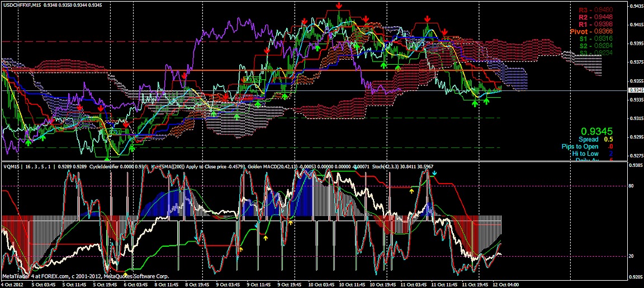
Task: Select the 0.9301 price label box on the chart
Action: [x=113, y=132]
